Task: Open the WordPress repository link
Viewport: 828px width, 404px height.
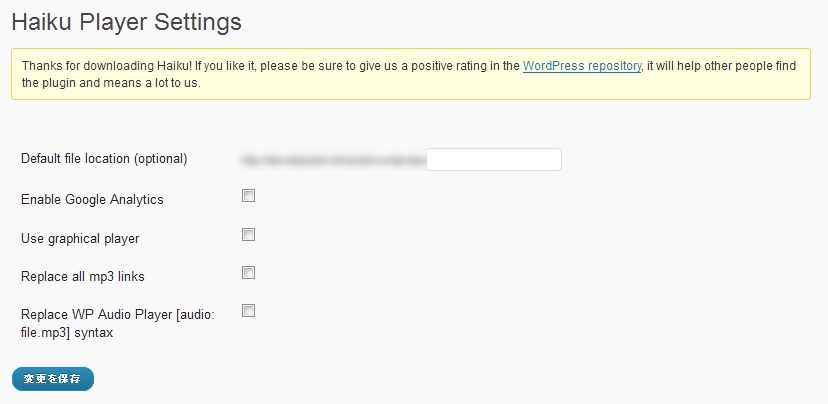Action: pyautogui.click(x=582, y=66)
